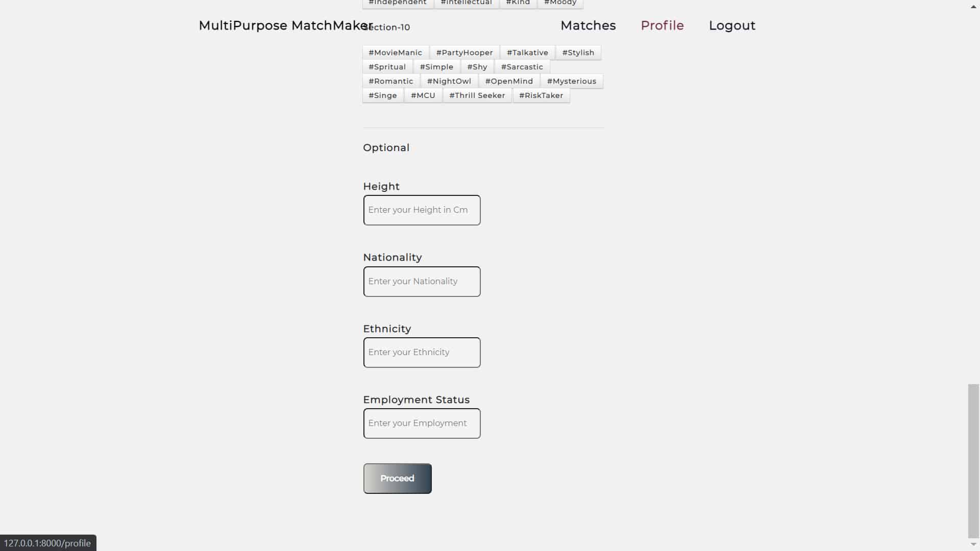Viewport: 980px width, 551px height.
Task: Select the #Sarcastic tag
Action: pyautogui.click(x=522, y=67)
